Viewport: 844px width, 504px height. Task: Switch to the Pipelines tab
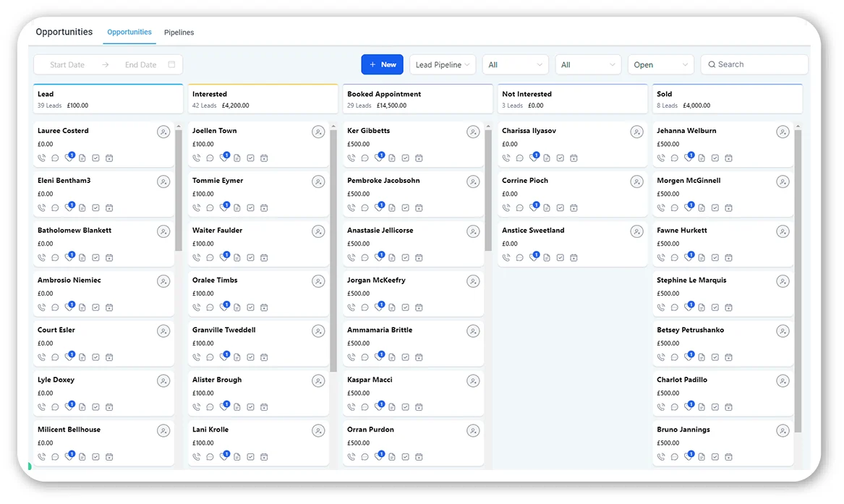pos(179,33)
